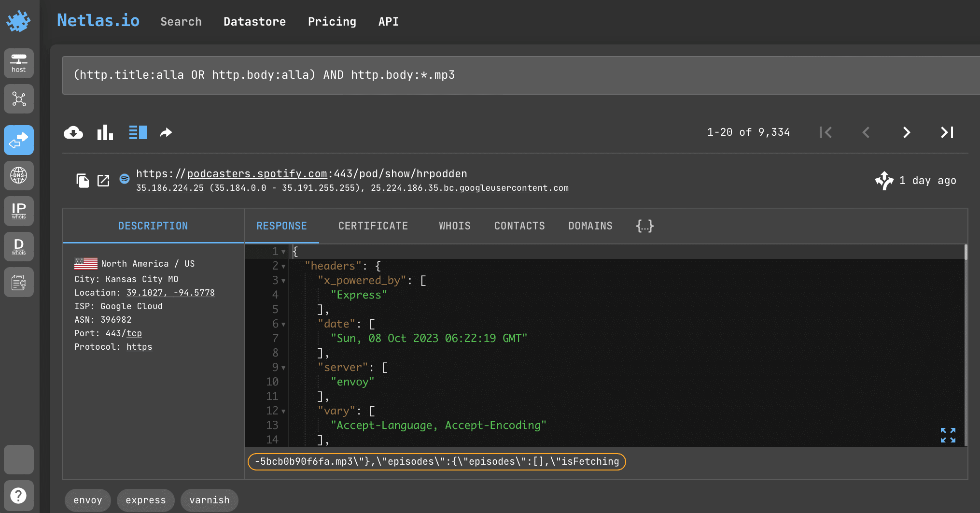
Task: Open the podcasters.spotify.com domain link
Action: [x=257, y=173]
